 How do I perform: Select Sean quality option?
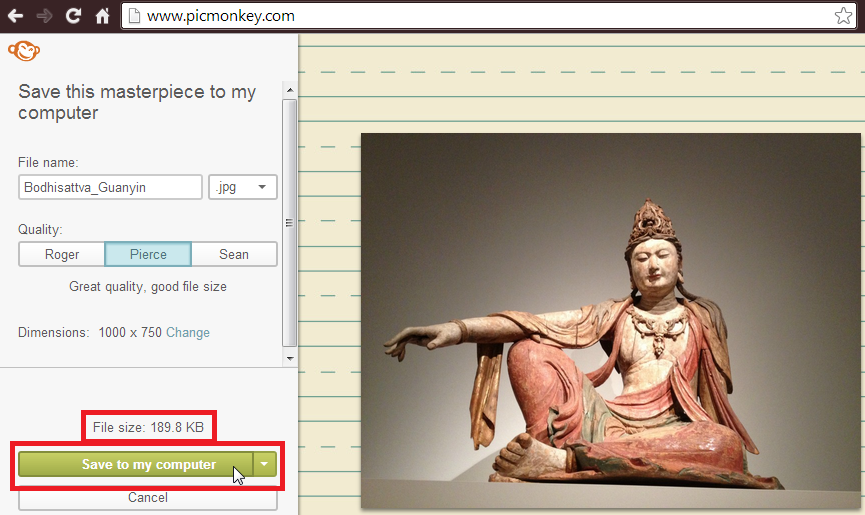click(x=234, y=254)
